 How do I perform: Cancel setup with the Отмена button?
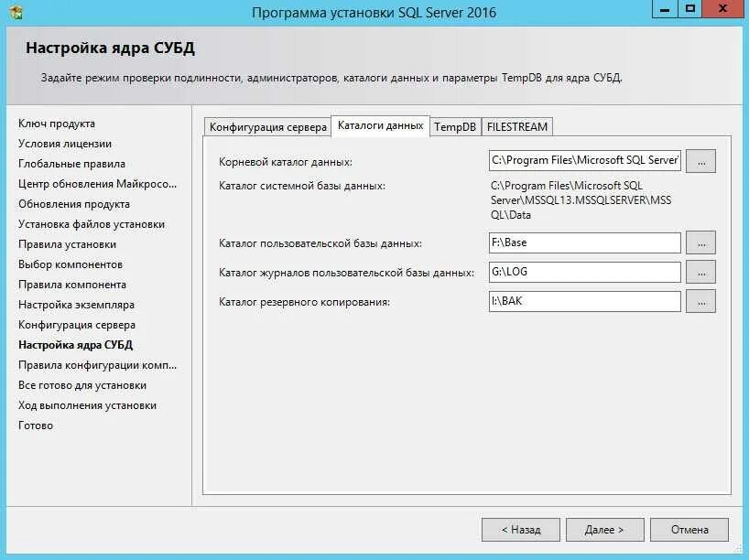point(689,529)
